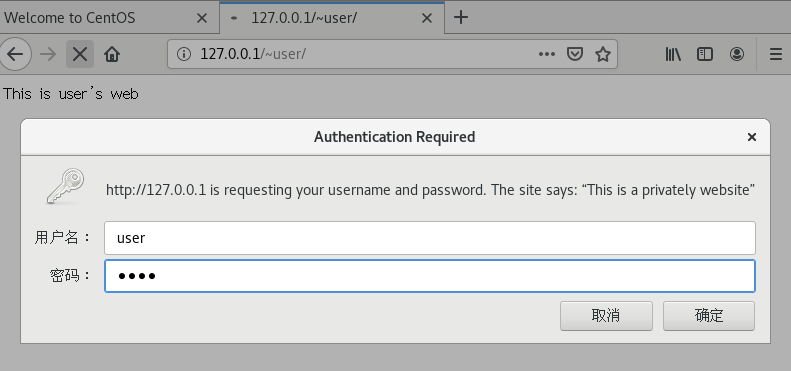Focus the 密码 password field
791x371 pixels.
430,276
